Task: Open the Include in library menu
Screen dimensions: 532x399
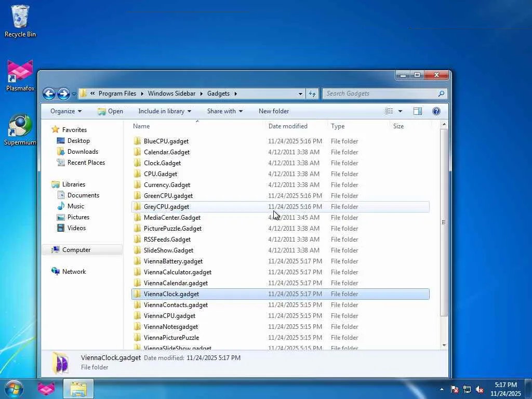Action: click(165, 111)
